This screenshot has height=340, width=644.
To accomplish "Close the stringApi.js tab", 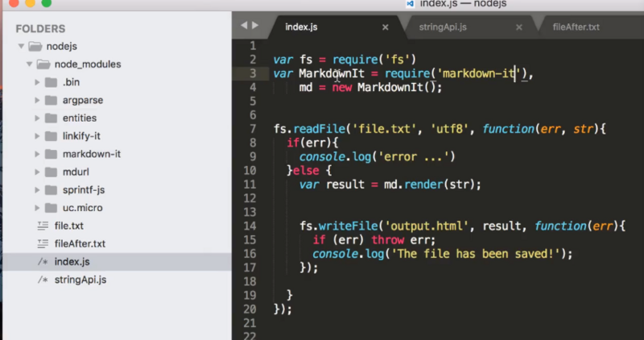I will point(519,27).
